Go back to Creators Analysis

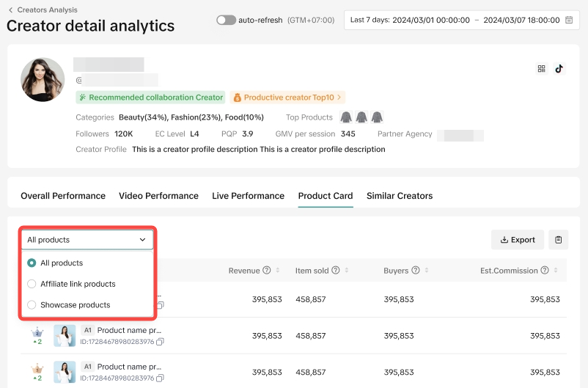[43, 10]
